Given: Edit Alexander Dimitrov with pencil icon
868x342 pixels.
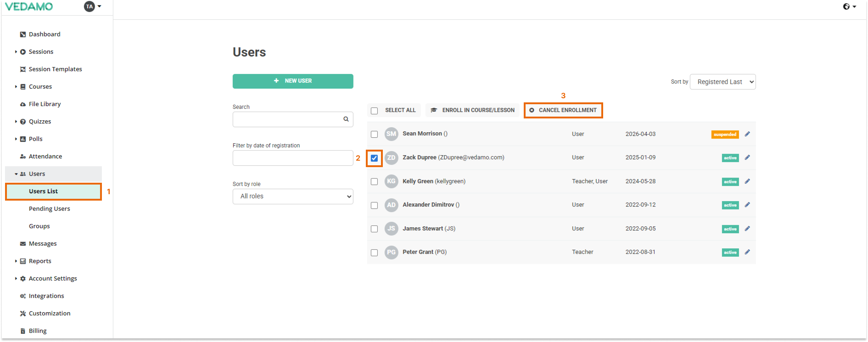Looking at the screenshot, I should point(747,205).
